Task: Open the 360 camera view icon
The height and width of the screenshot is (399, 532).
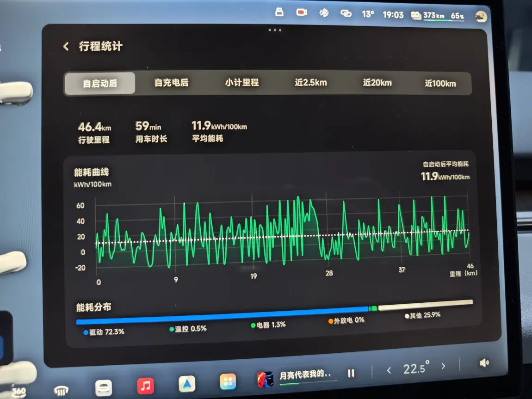Action: coord(19,391)
